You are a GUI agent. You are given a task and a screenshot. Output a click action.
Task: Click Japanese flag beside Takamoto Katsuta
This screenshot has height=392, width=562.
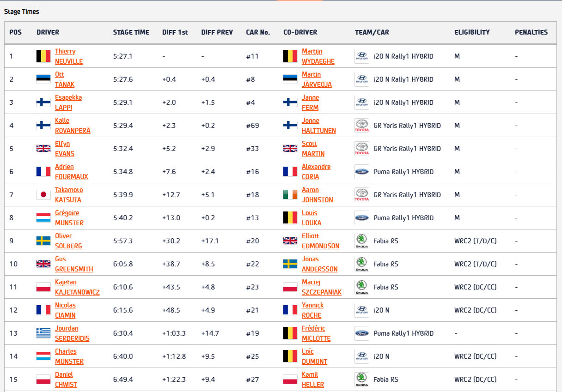[x=43, y=195]
